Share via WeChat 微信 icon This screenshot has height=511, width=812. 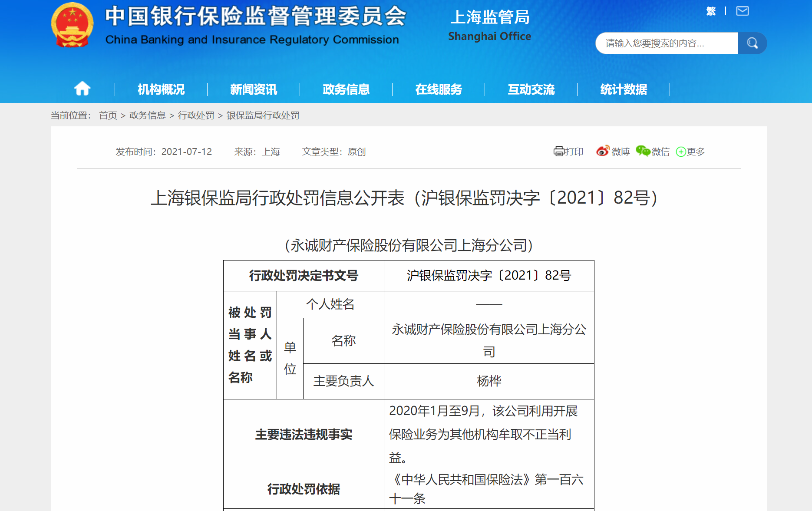click(x=653, y=152)
